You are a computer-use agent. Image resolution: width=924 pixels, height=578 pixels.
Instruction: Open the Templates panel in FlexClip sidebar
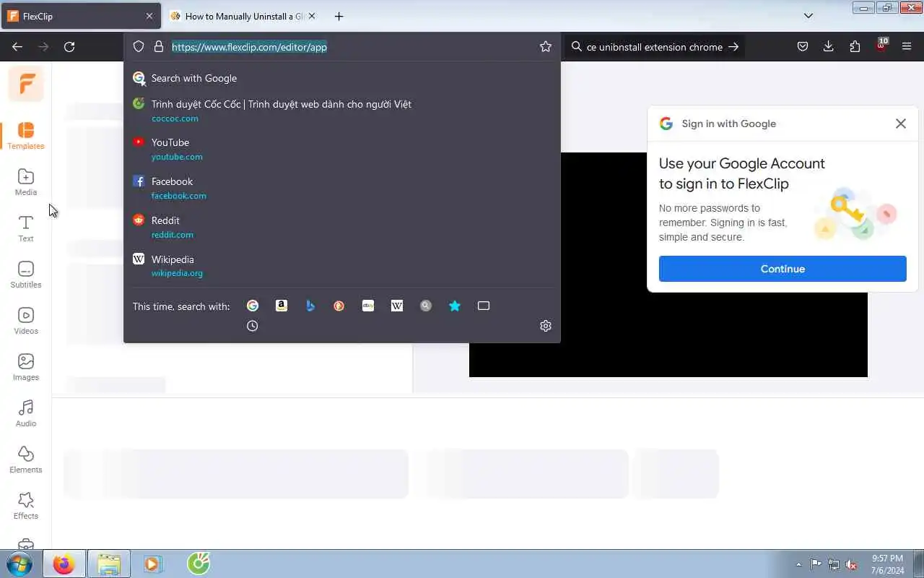click(x=25, y=135)
